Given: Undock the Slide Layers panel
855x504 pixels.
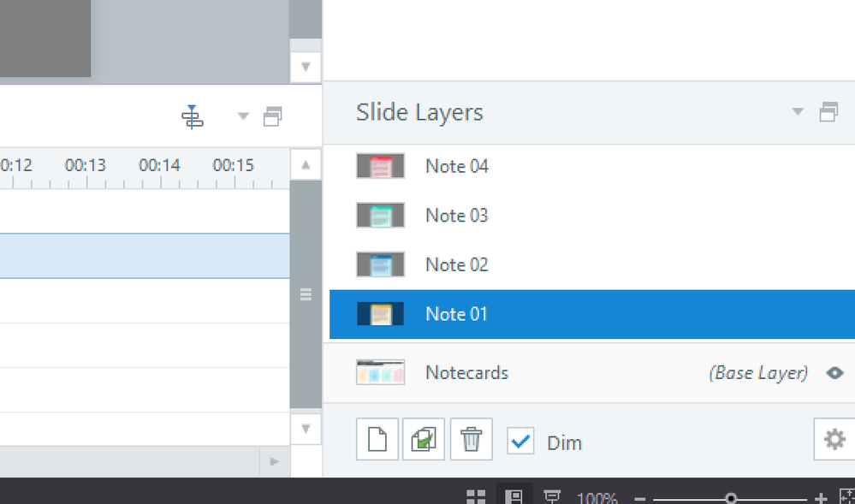Looking at the screenshot, I should pyautogui.click(x=828, y=113).
